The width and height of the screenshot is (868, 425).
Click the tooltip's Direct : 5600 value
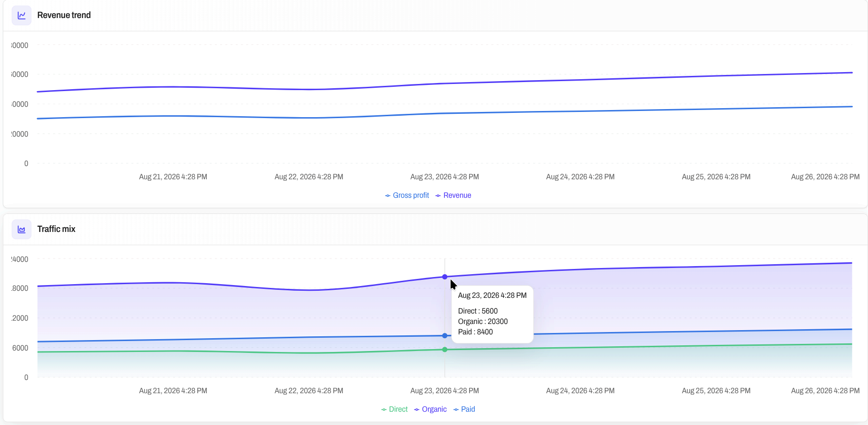[x=478, y=311]
